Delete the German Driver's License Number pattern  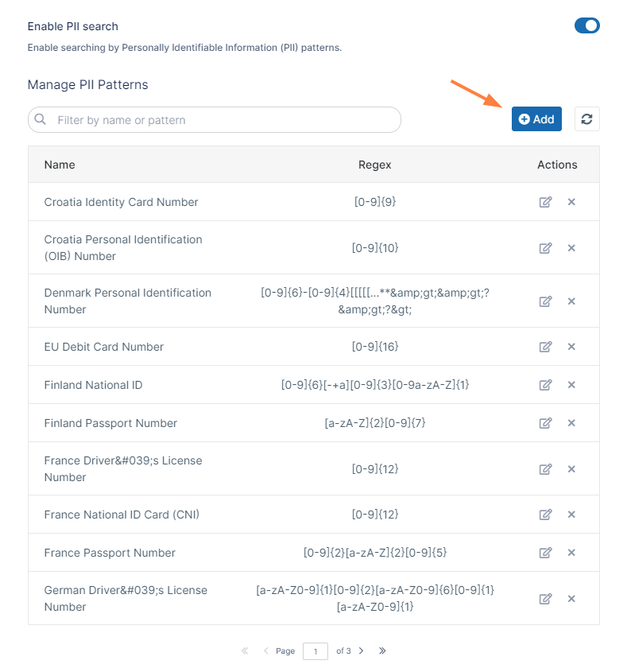click(x=571, y=599)
